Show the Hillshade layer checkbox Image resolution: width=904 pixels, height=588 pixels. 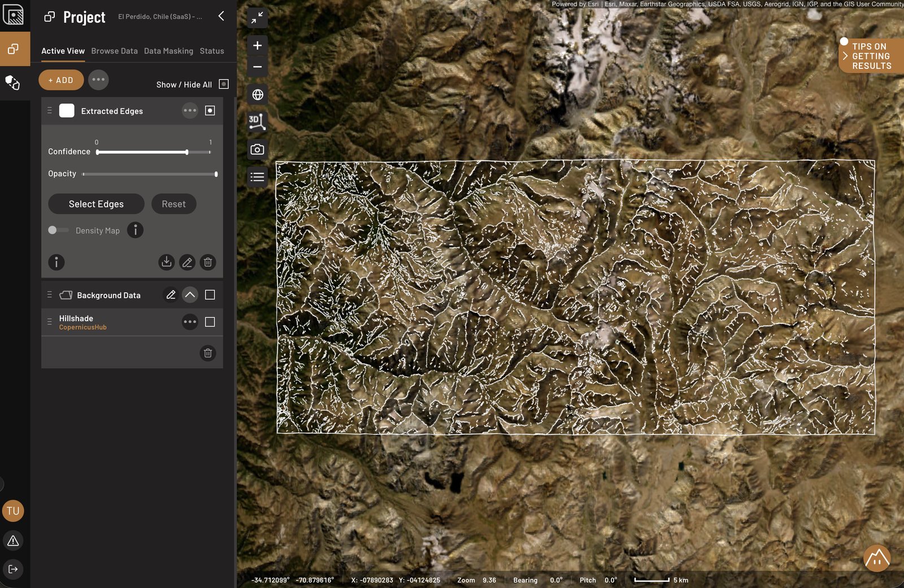point(210,322)
